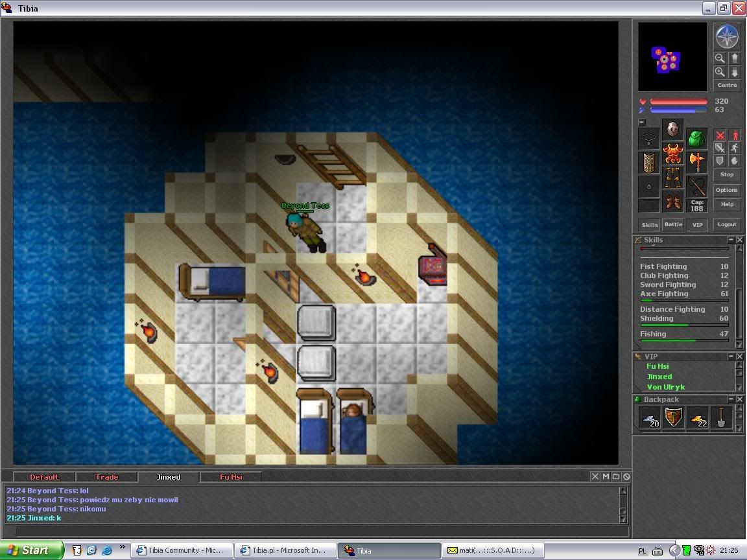Click the green backpack in inventory
The width and height of the screenshot is (747, 560).
point(696,139)
